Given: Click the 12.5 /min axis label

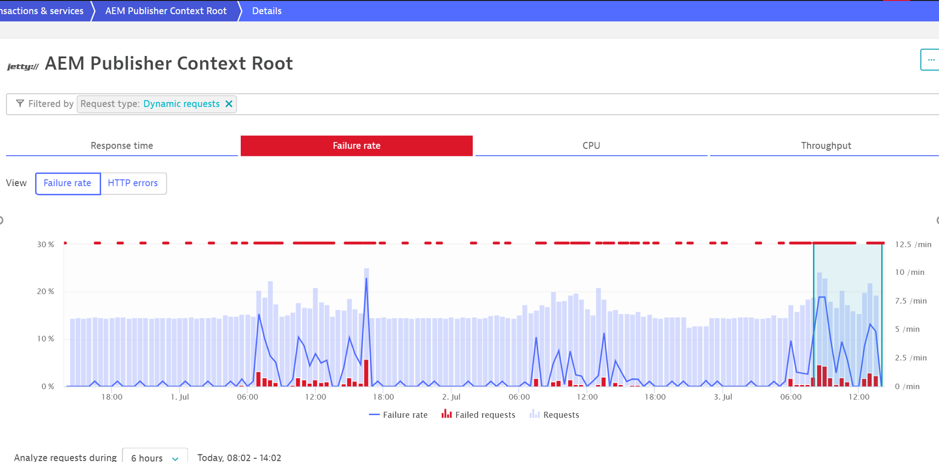Looking at the screenshot, I should (914, 244).
